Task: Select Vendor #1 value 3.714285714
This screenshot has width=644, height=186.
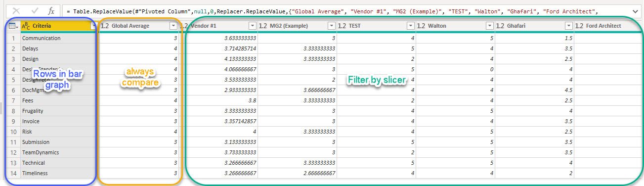Action: click(x=217, y=48)
